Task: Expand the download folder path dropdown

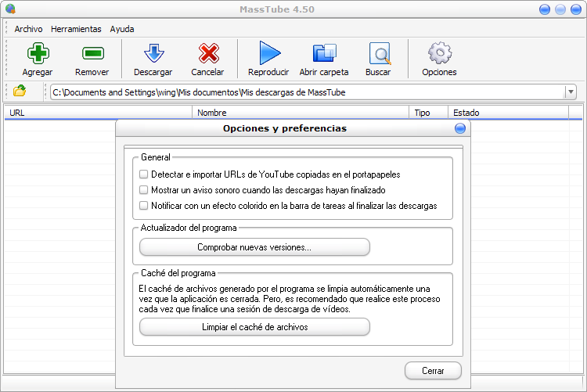Action: click(571, 92)
